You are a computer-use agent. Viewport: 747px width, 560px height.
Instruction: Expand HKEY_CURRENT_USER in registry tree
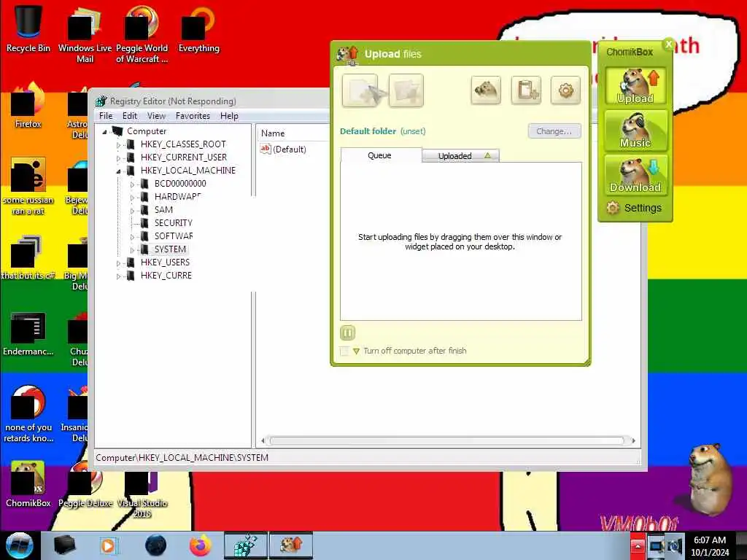[119, 158]
